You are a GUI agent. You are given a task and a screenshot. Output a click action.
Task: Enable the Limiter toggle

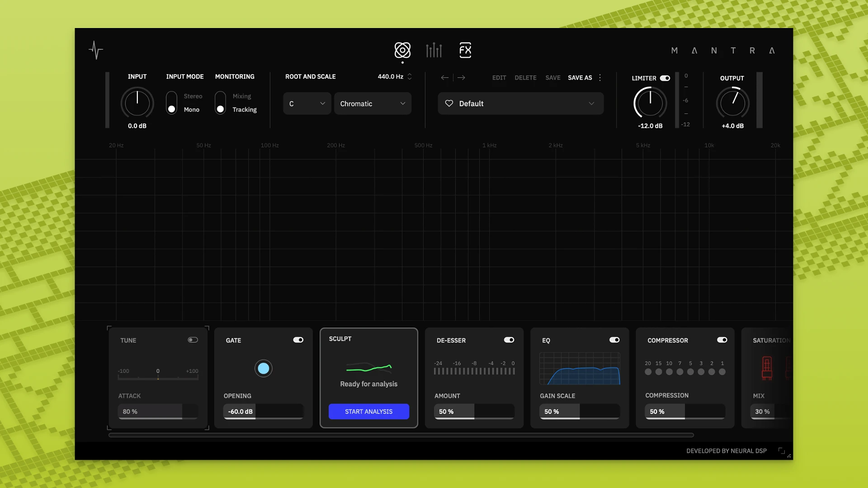click(x=665, y=78)
